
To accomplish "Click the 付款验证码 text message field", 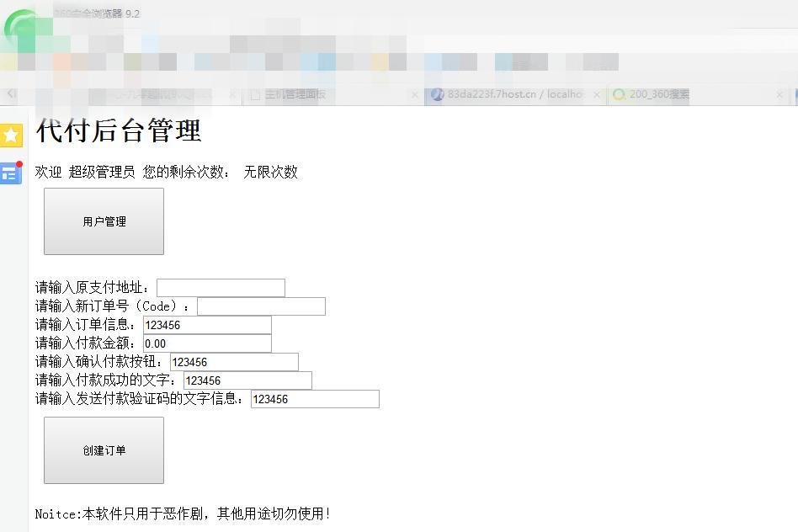I will click(316, 398).
